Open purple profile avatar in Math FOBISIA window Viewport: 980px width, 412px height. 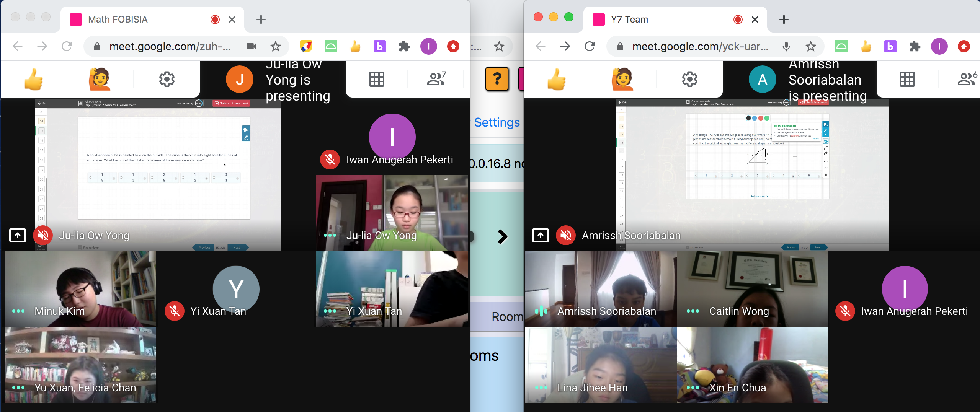point(429,46)
